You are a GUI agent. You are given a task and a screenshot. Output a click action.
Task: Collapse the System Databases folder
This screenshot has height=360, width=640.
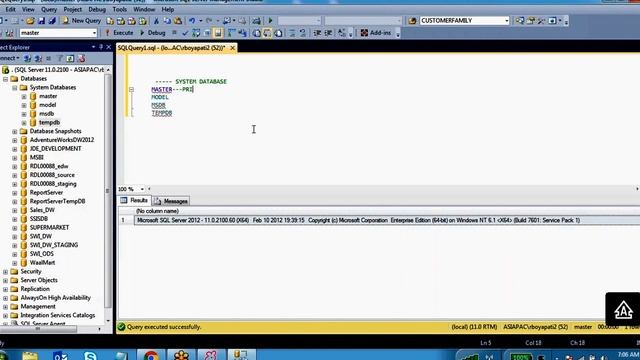coord(15,88)
